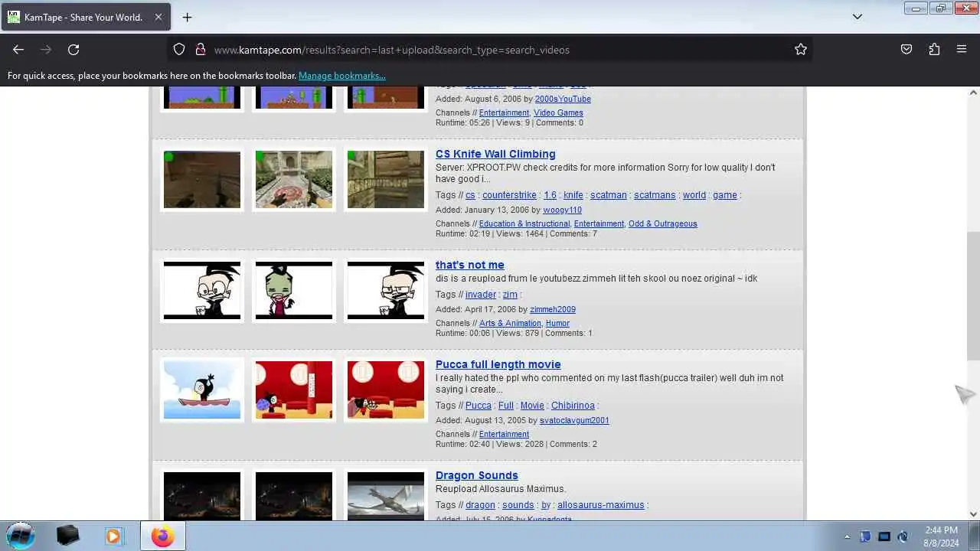This screenshot has height=551, width=980.
Task: Open a new tab with plus button
Action: [x=187, y=17]
